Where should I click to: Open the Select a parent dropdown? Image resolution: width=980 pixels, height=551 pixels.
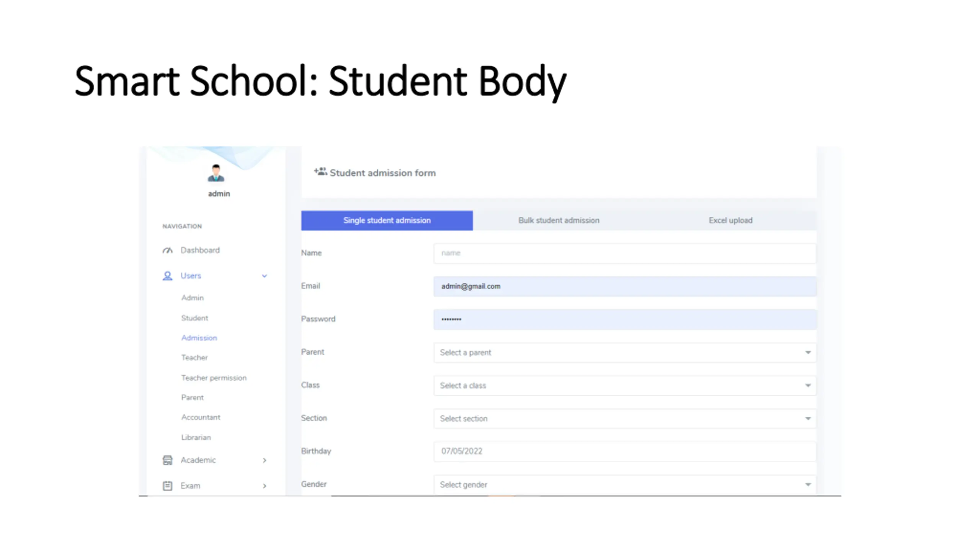(624, 352)
